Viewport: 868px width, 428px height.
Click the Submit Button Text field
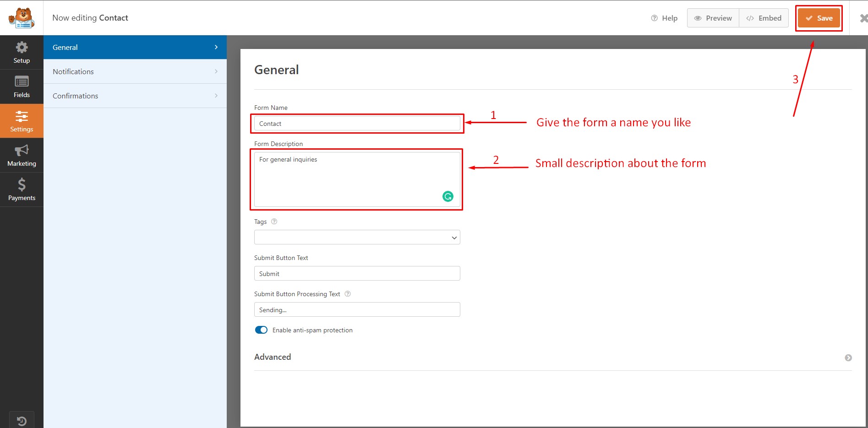pyautogui.click(x=357, y=273)
